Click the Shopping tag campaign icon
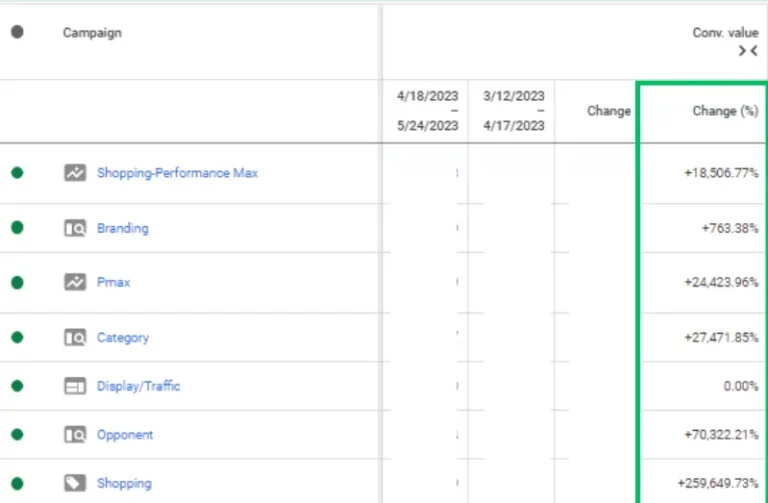Viewport: 768px width, 503px height. (75, 484)
